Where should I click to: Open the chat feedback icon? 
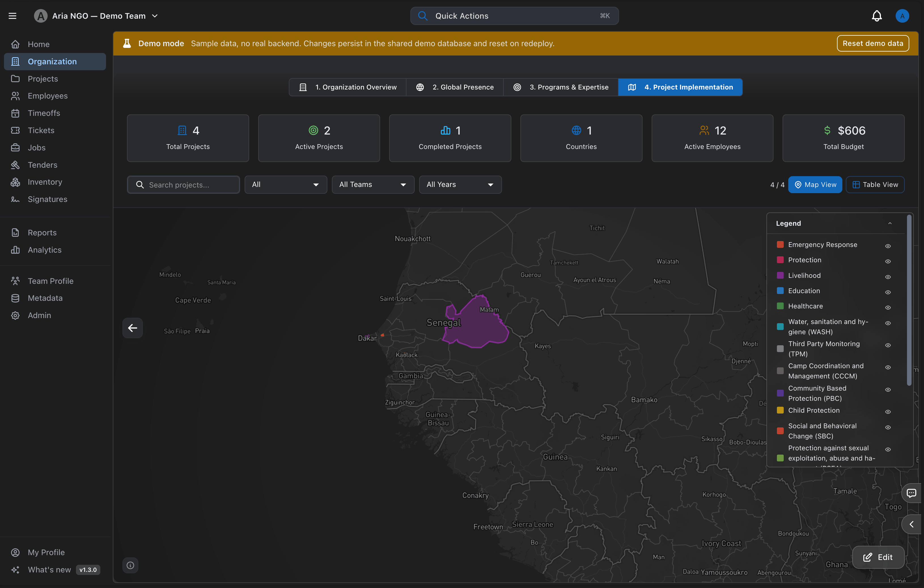[912, 493]
